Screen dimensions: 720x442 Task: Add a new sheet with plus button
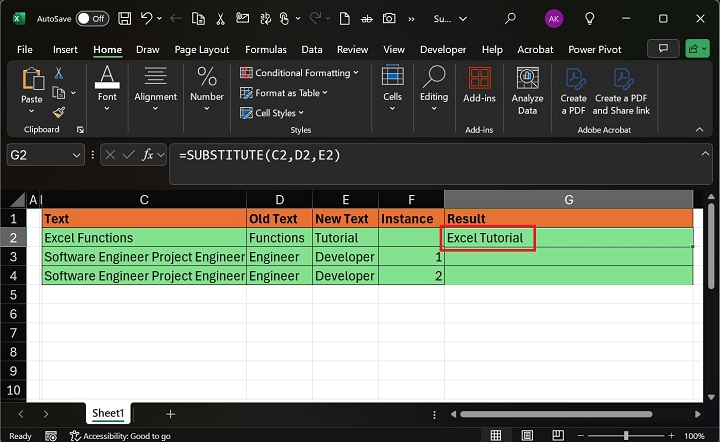pos(170,413)
